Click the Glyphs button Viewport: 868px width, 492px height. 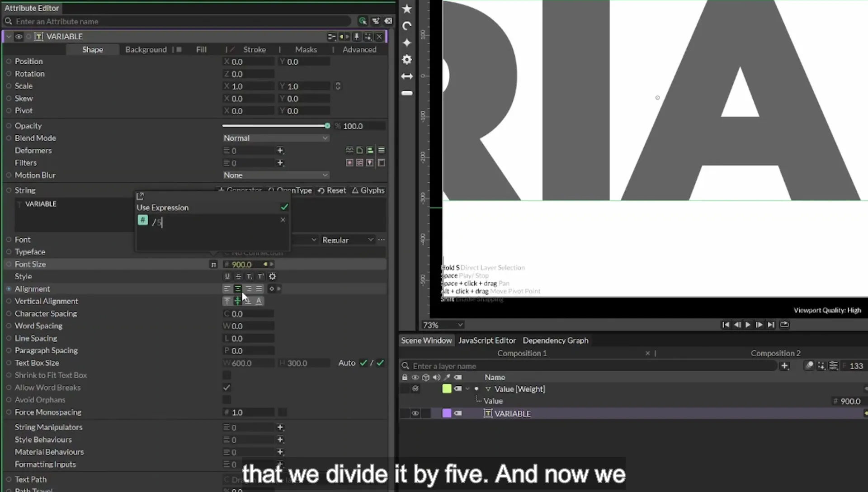click(x=368, y=190)
